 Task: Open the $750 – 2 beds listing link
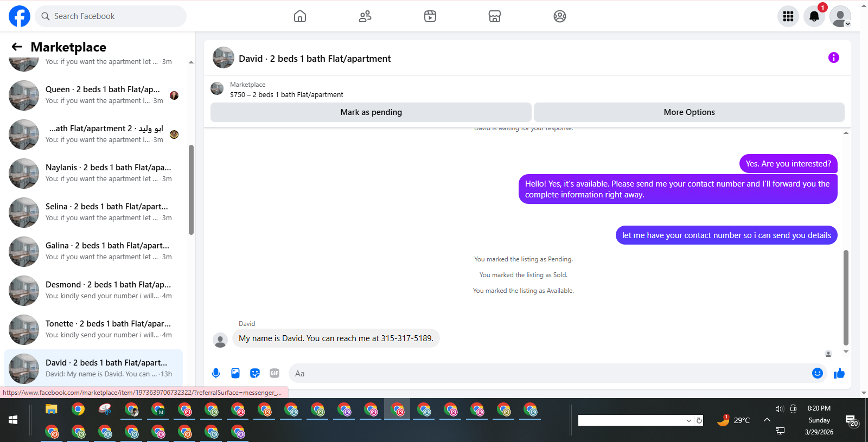pos(286,95)
